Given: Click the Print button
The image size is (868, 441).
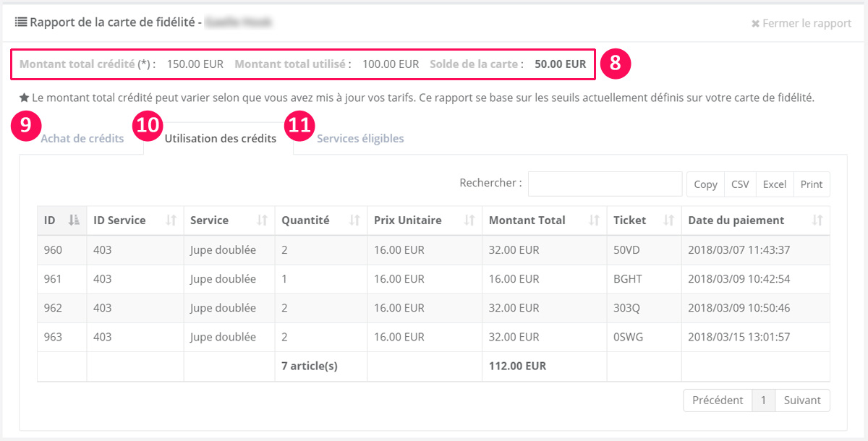Looking at the screenshot, I should pos(812,184).
